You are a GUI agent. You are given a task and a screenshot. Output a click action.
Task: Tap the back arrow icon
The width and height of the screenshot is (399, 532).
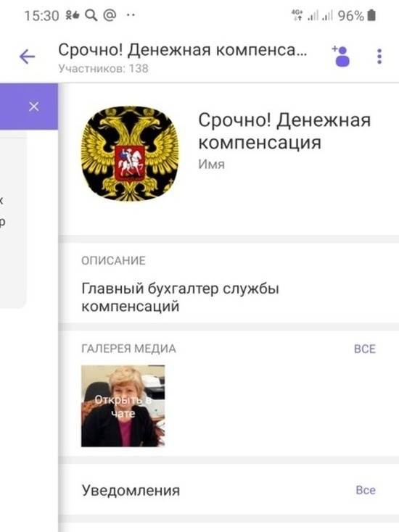(x=27, y=57)
